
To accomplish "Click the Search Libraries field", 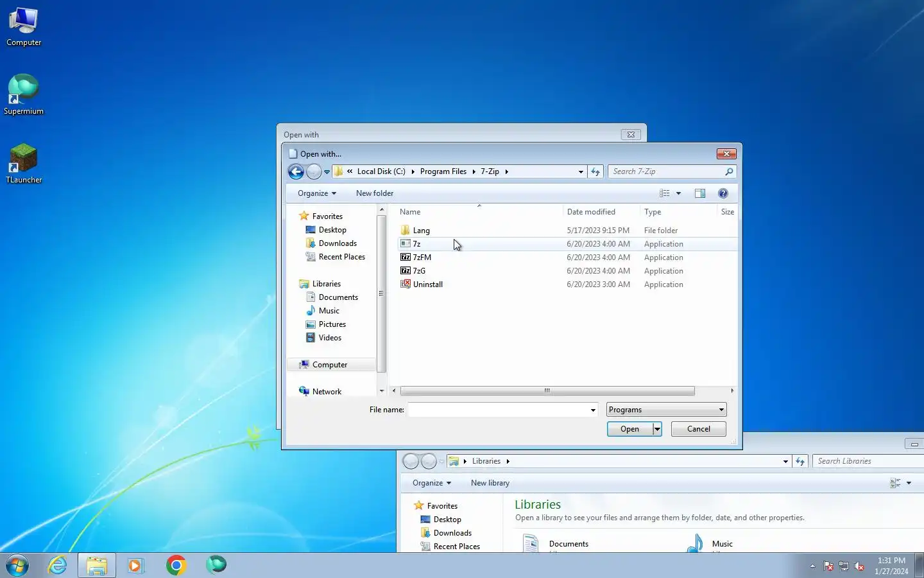I will click(x=868, y=461).
